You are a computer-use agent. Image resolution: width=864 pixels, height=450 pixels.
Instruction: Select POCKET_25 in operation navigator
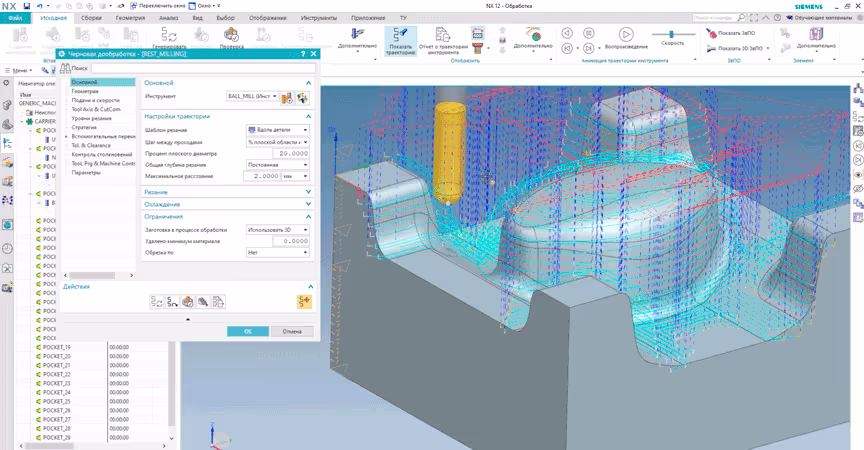coord(57,401)
